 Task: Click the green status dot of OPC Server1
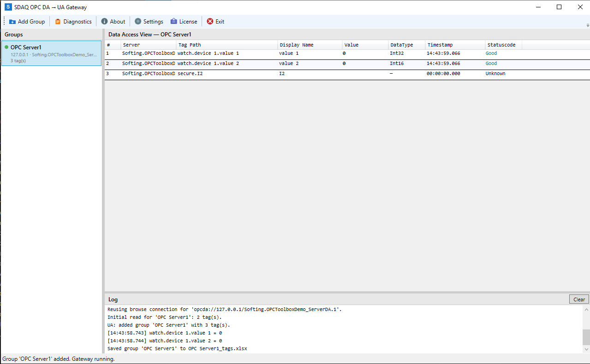(6, 47)
